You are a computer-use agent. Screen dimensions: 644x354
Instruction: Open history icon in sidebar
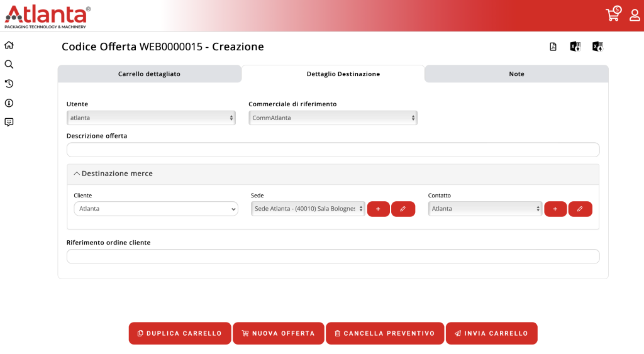9,84
